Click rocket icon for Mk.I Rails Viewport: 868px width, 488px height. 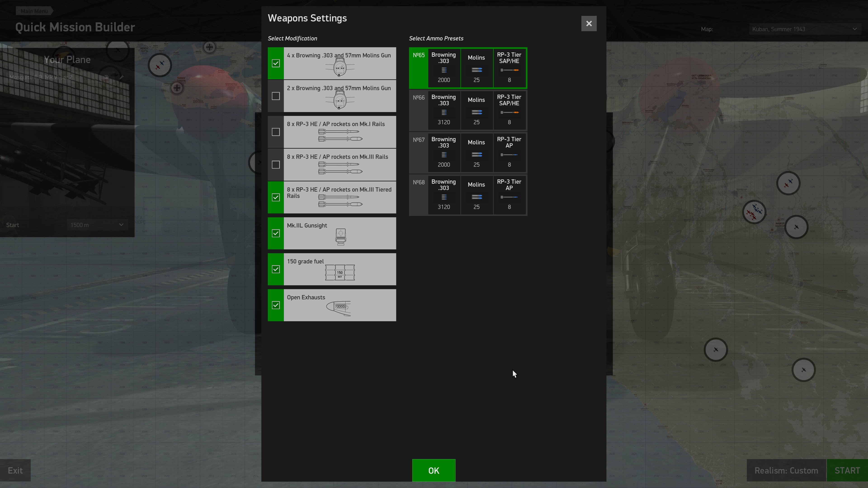pos(340,135)
